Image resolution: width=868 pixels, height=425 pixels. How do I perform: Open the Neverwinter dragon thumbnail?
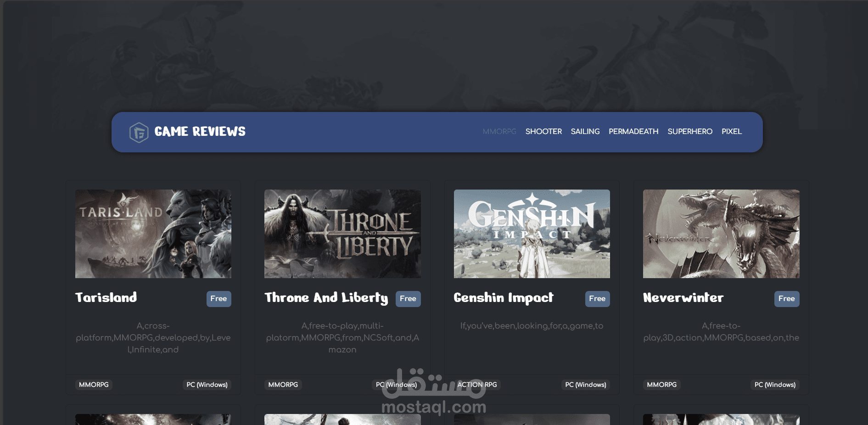(x=721, y=234)
